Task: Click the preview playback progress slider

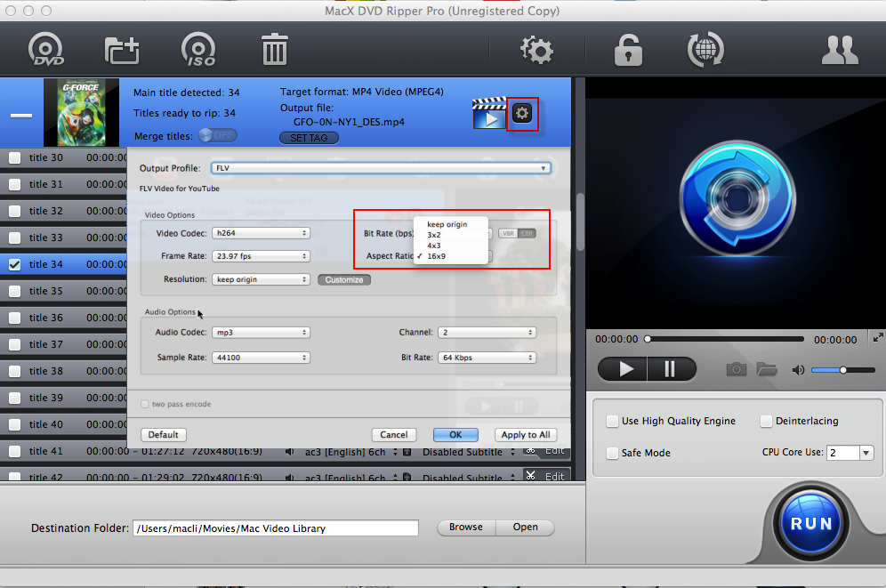Action: (726, 340)
